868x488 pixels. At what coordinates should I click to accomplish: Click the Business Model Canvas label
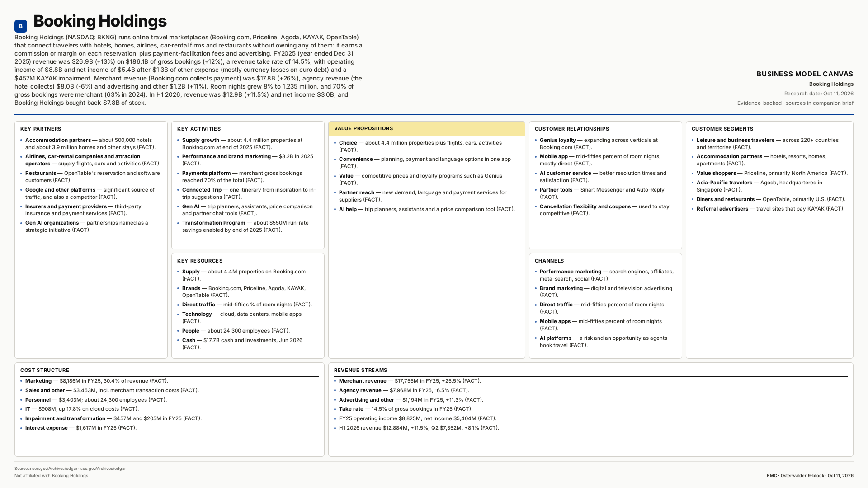pyautogui.click(x=805, y=74)
